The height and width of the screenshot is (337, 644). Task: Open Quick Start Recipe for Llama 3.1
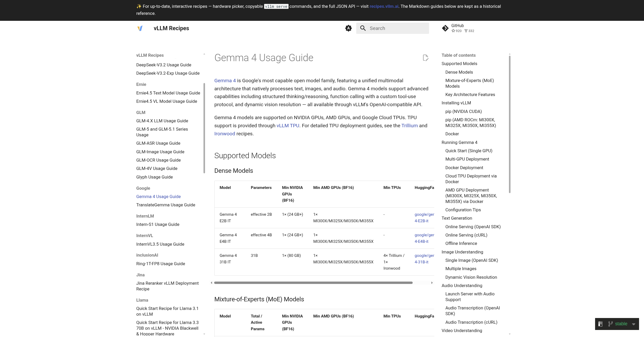coord(167,311)
